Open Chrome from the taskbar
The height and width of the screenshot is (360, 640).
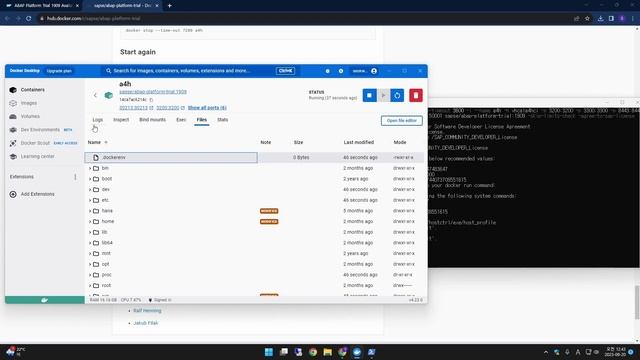pyautogui.click(x=313, y=352)
